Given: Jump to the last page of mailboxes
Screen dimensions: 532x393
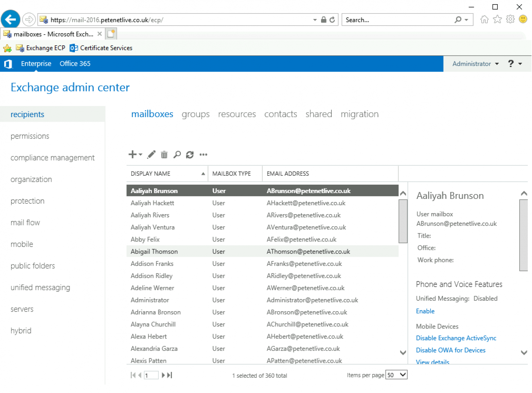Looking at the screenshot, I should (x=169, y=375).
